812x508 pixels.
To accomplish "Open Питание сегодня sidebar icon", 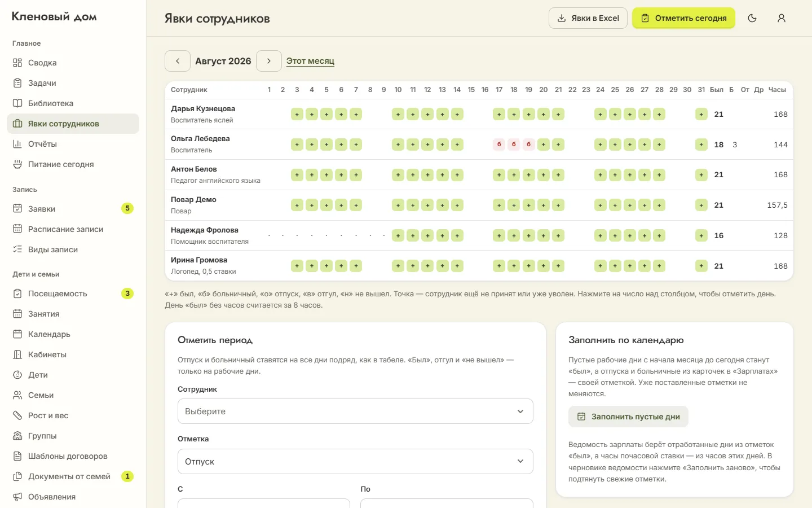I will tap(17, 164).
